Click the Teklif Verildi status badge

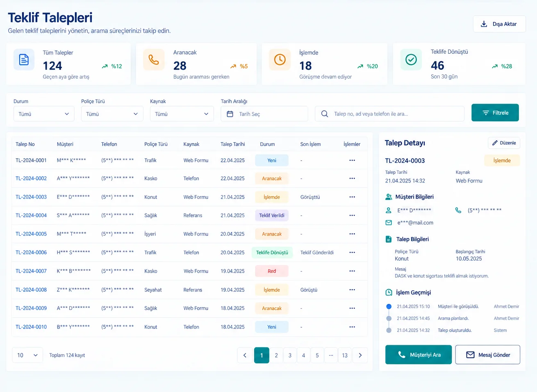tap(272, 215)
